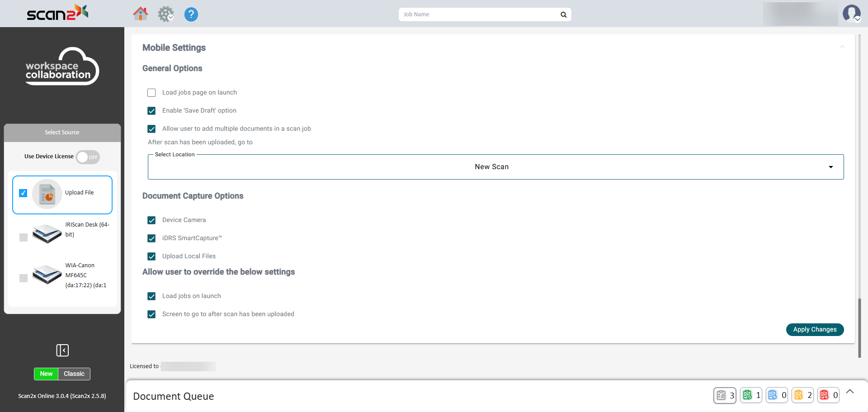Switch to the New view tab

coord(46,374)
